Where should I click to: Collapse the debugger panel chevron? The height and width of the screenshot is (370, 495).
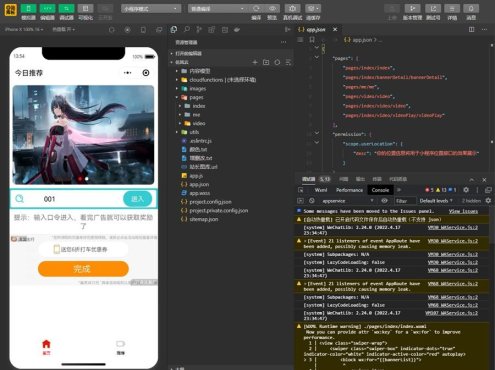(471, 180)
